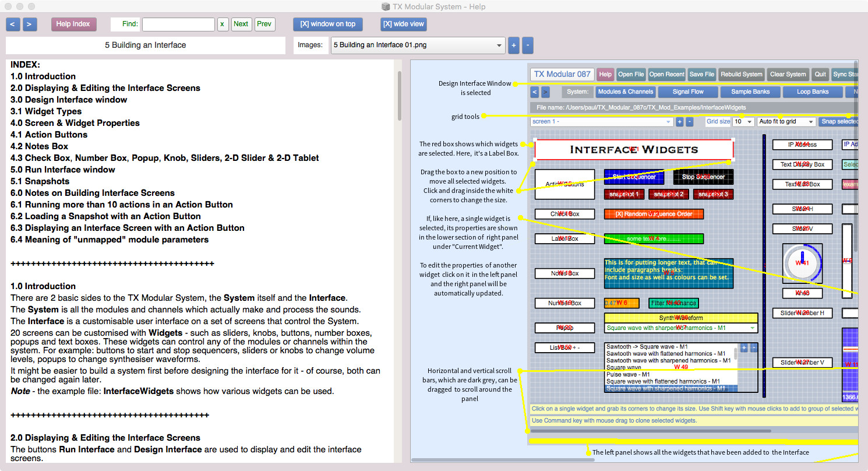Toggle the window on top option
This screenshot has width=868, height=471.
coord(327,24)
